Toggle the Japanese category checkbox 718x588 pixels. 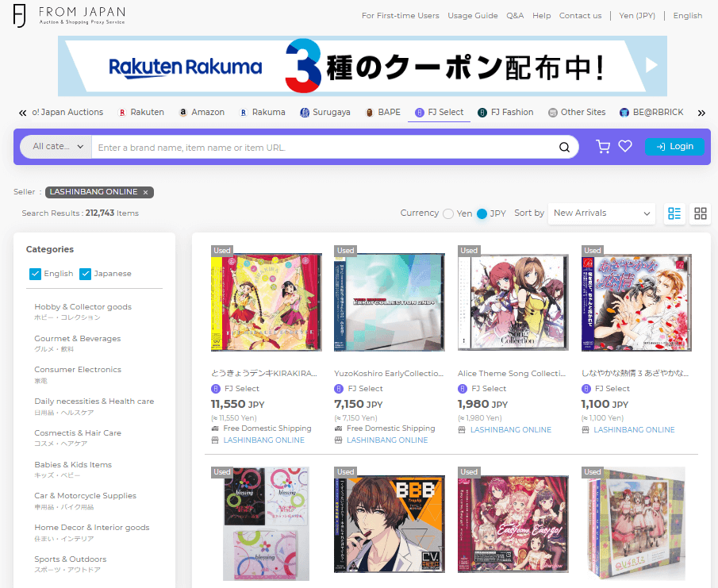(85, 274)
